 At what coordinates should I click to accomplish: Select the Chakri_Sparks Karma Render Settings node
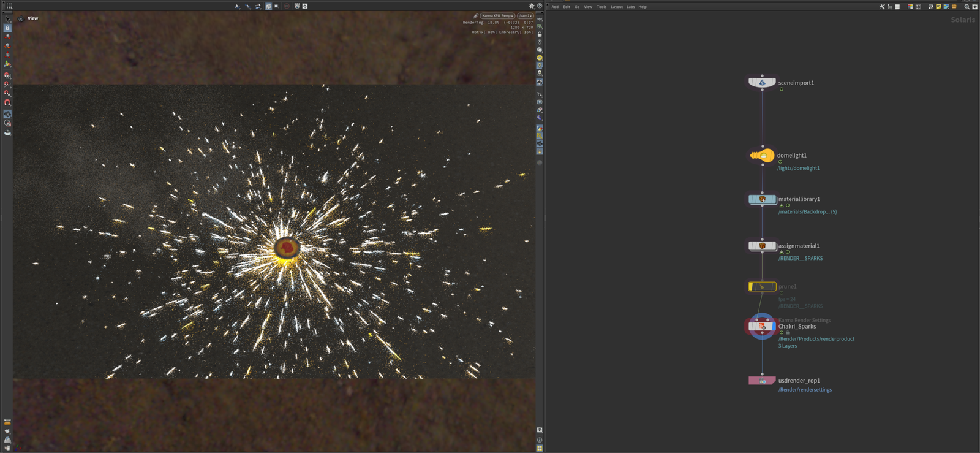pos(762,326)
